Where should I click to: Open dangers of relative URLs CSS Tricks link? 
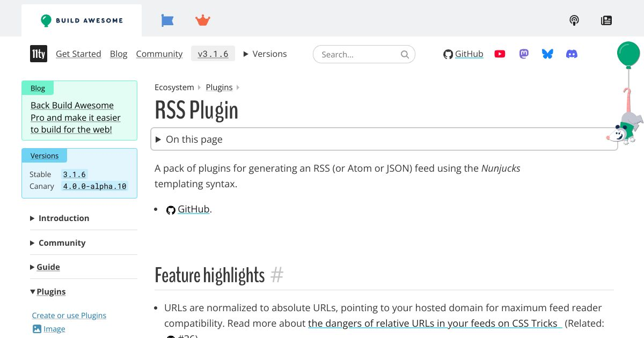point(435,324)
